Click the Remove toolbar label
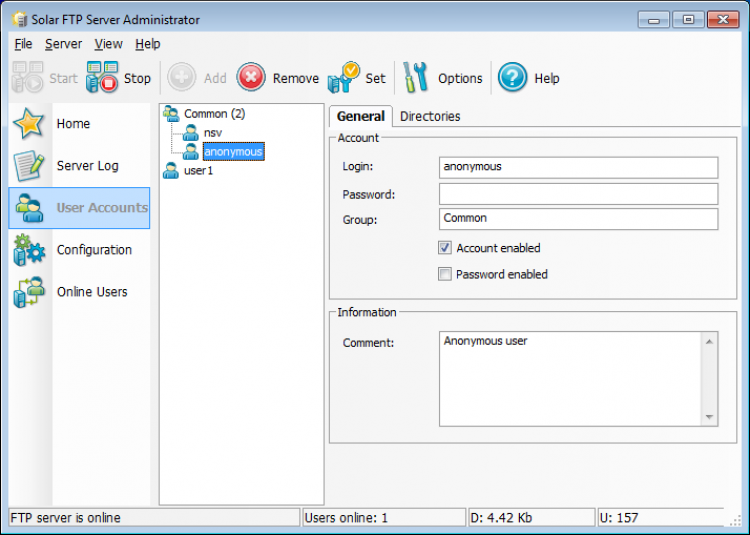Image resolution: width=750 pixels, height=535 pixels. point(296,78)
